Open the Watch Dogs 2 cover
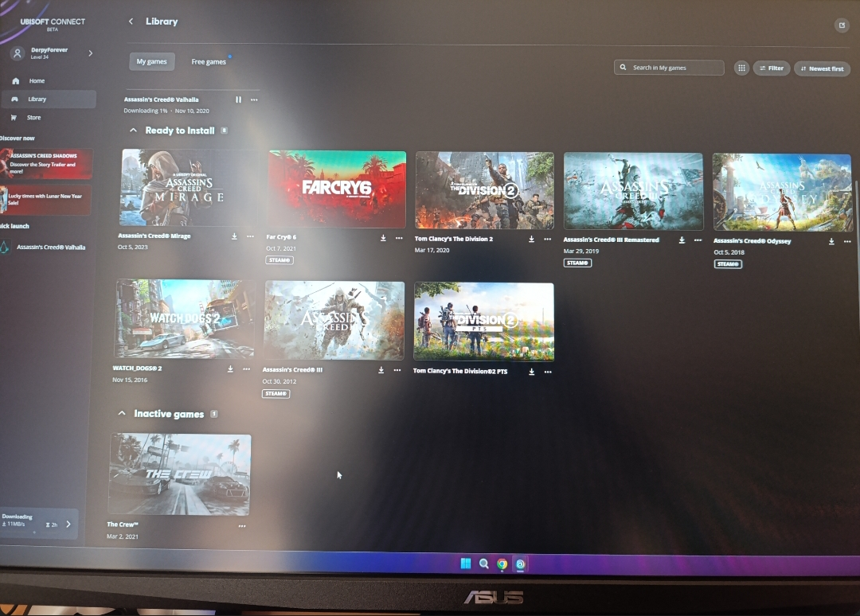 click(x=185, y=318)
